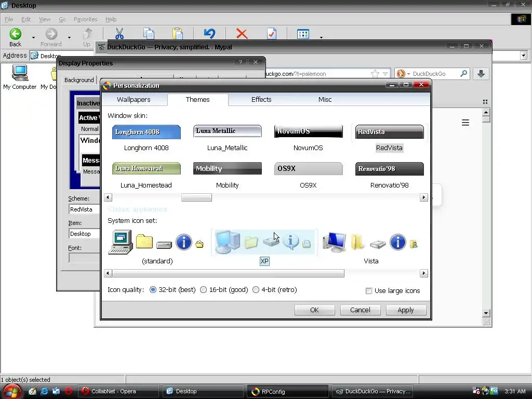
Task: Select 4-bit (retro) icon quality
Action: [x=256, y=290]
